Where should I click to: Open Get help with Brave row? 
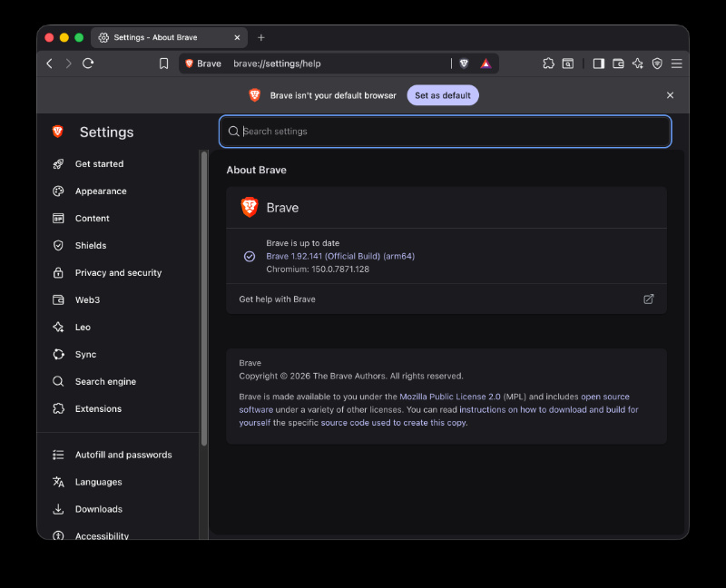[446, 299]
